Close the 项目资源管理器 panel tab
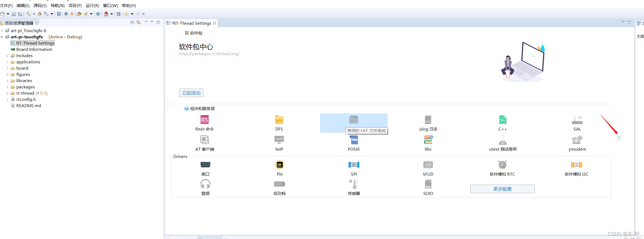Viewport: 644px width, 239px height. (x=37, y=23)
